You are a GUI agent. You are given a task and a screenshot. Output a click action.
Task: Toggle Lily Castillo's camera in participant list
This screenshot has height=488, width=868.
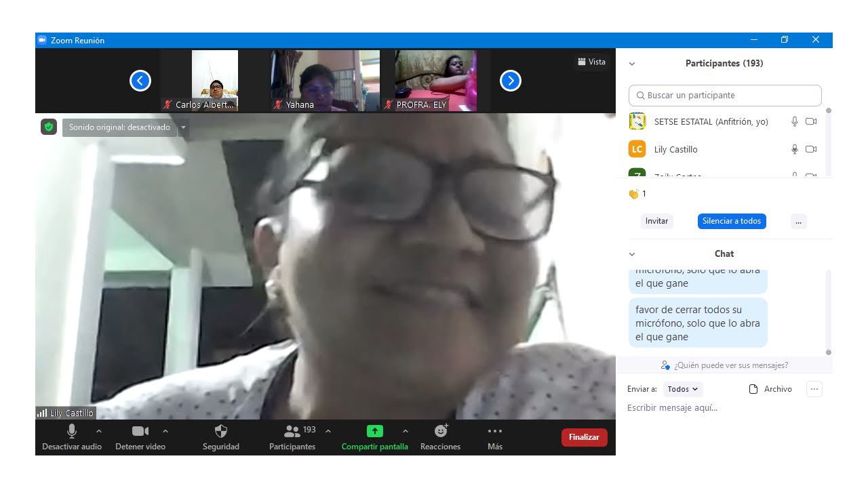point(811,149)
